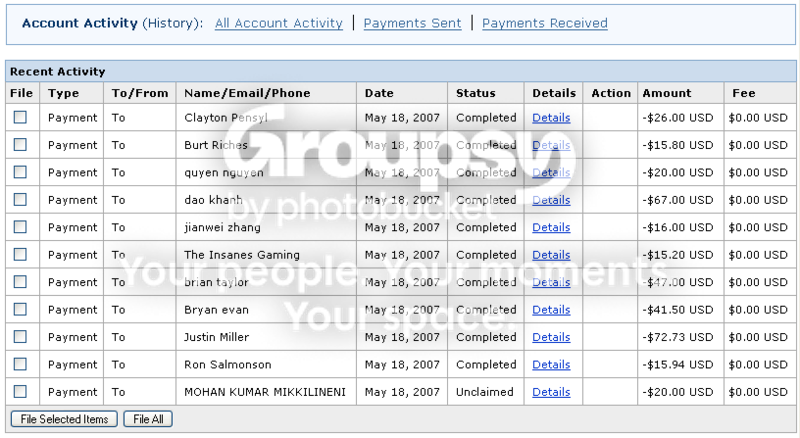
Task: Check the file box for Clayton Pensyl row
Action: coord(20,117)
